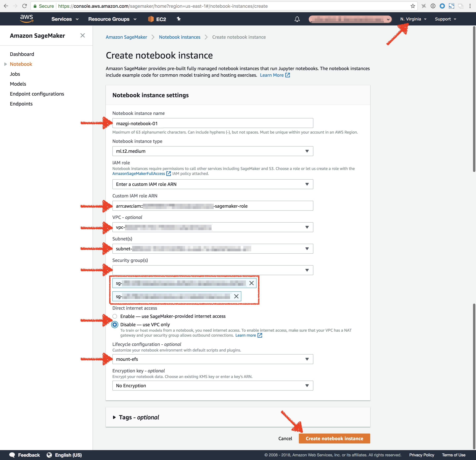Open the VPC dropdown
Viewport: 476px width, 460px height.
click(x=213, y=227)
